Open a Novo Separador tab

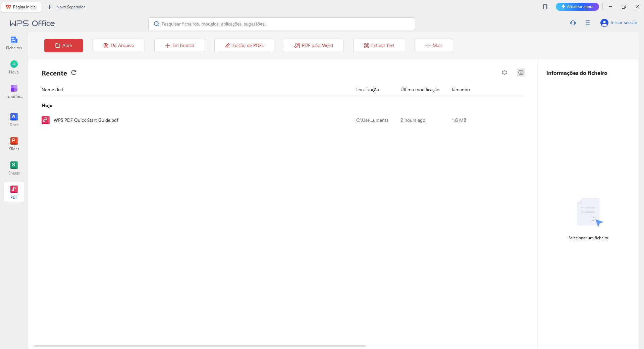[x=66, y=7]
